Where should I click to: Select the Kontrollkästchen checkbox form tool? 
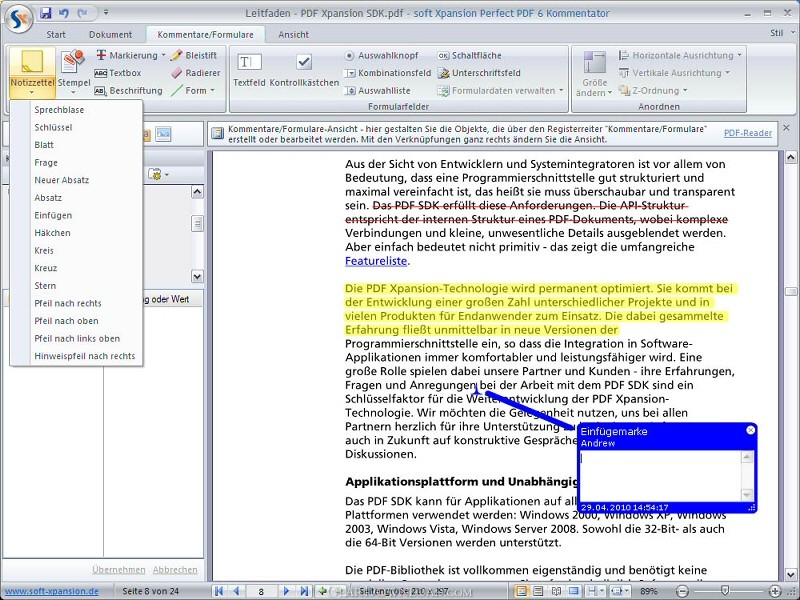(x=304, y=70)
